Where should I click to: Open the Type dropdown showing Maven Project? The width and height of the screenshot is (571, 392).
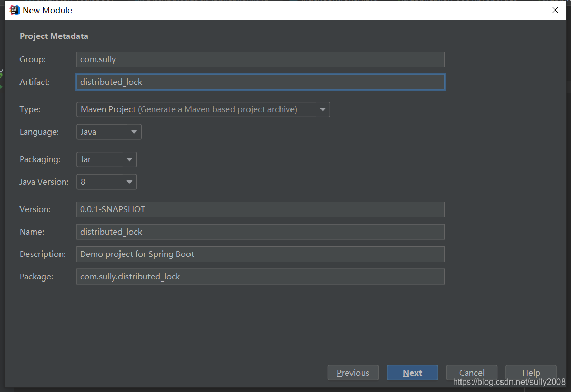click(203, 109)
